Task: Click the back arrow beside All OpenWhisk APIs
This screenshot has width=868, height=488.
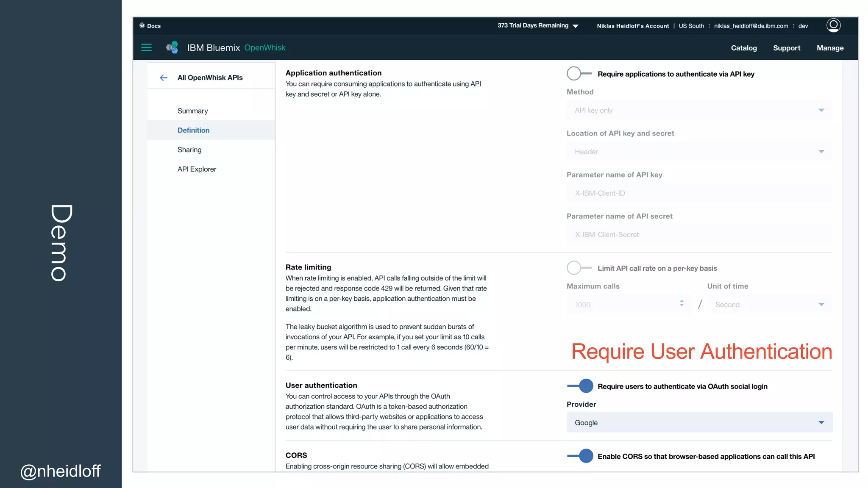Action: coord(164,78)
